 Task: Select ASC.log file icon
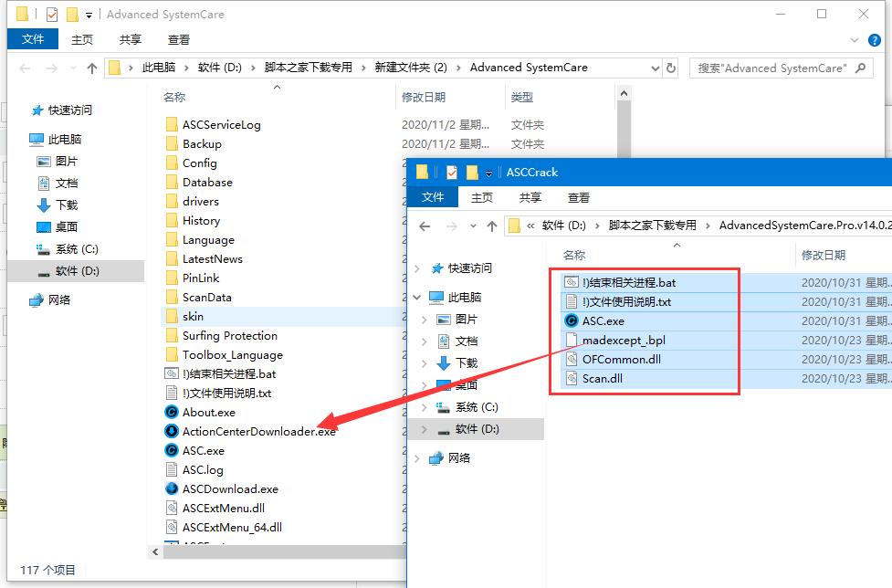(172, 469)
